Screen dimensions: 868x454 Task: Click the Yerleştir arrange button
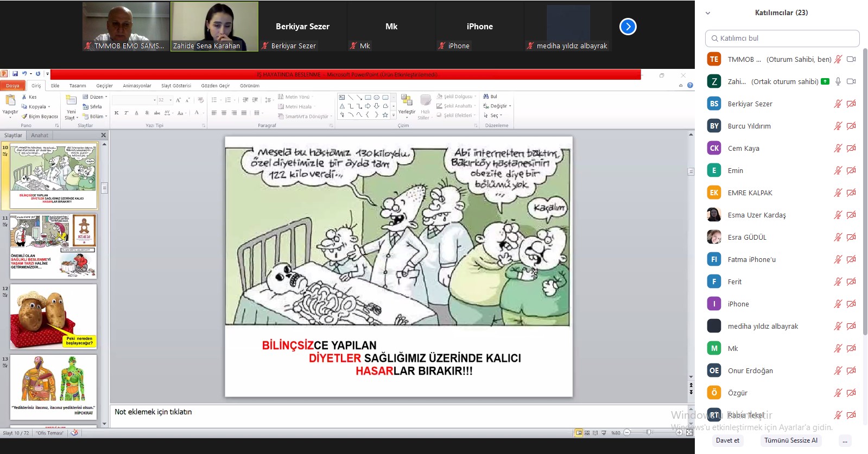coord(407,106)
